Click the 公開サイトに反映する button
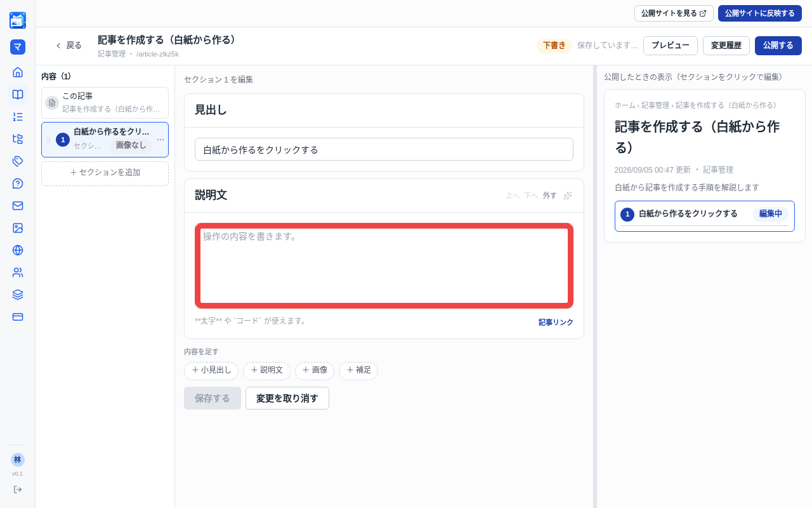The width and height of the screenshot is (812, 508). pyautogui.click(x=760, y=13)
